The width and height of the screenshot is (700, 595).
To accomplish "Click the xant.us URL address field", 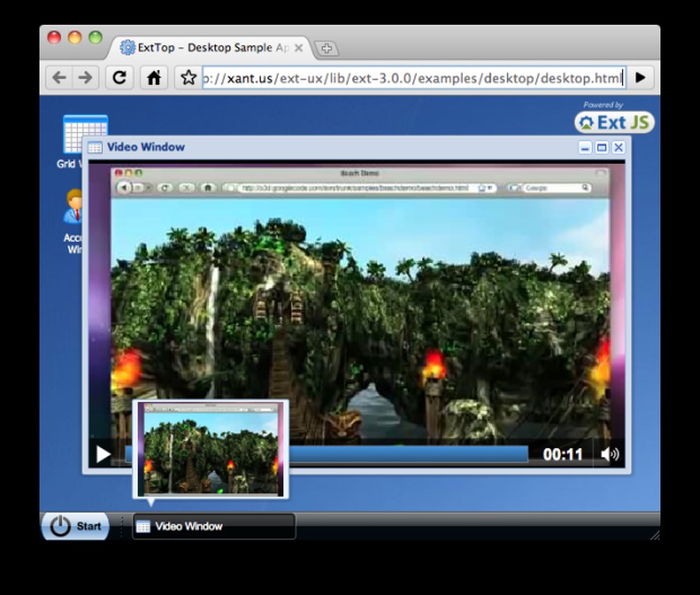I will point(413,78).
